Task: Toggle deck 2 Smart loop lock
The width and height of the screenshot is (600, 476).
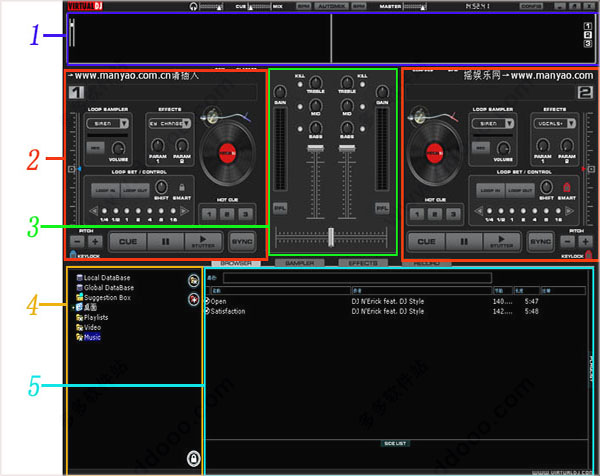Action: point(567,187)
